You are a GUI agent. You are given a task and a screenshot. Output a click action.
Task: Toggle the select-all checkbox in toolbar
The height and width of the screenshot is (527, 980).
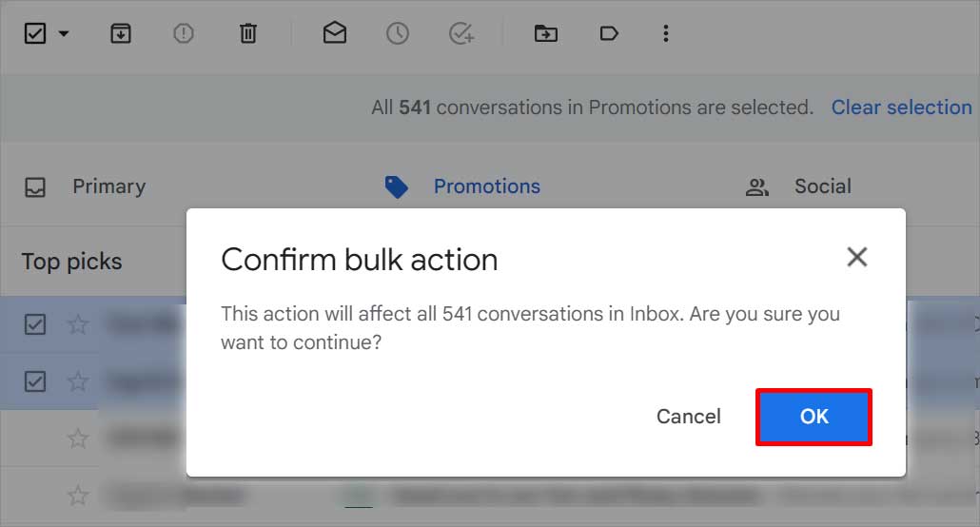[35, 33]
